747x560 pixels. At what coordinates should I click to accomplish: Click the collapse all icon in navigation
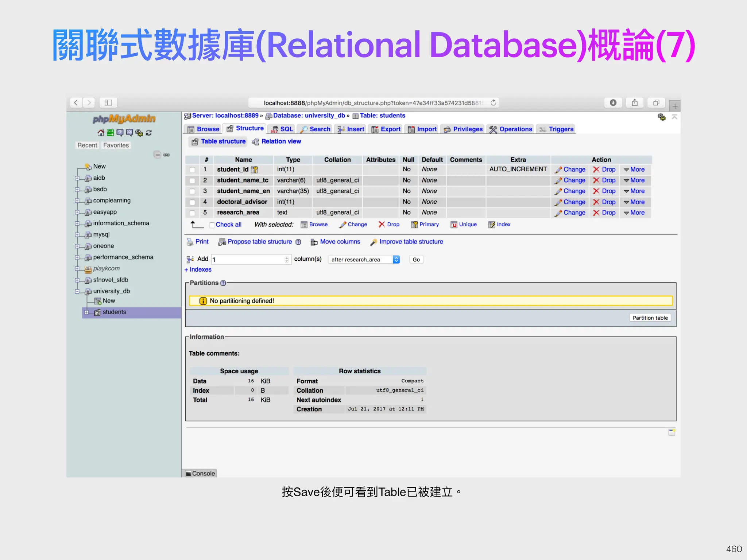[x=157, y=155]
